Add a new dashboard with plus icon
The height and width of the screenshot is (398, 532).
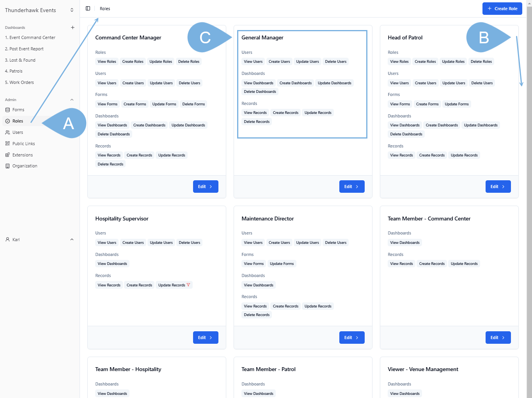point(73,28)
